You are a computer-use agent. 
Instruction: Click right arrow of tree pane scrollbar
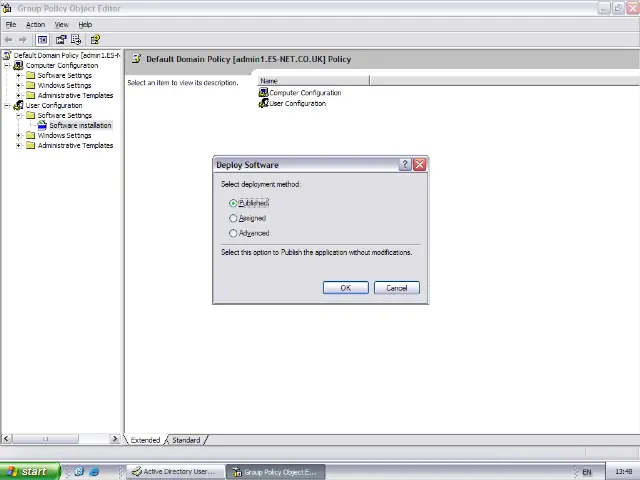pos(115,439)
